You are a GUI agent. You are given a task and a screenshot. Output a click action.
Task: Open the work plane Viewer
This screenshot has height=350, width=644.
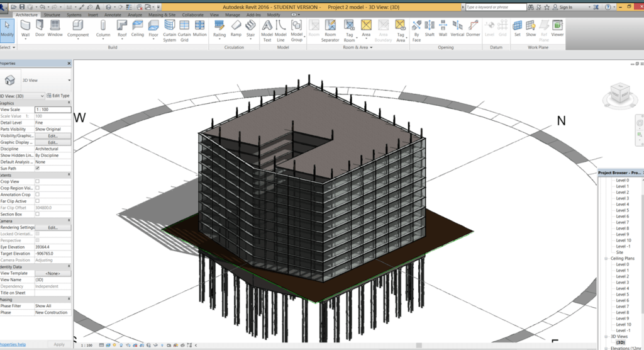pyautogui.click(x=557, y=29)
